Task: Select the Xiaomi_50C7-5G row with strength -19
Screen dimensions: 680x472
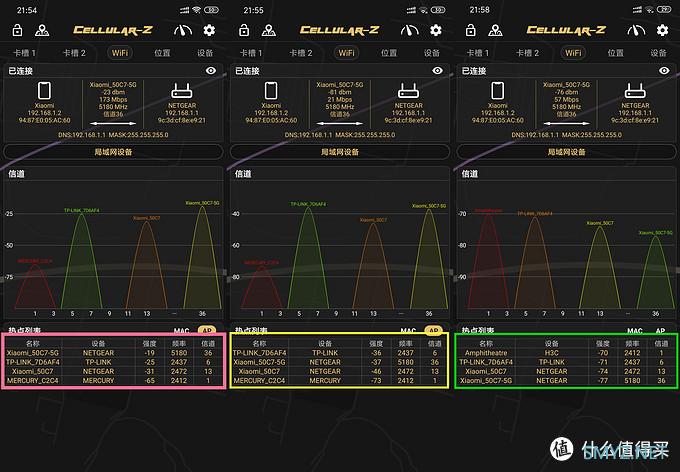Action: pyautogui.click(x=114, y=353)
